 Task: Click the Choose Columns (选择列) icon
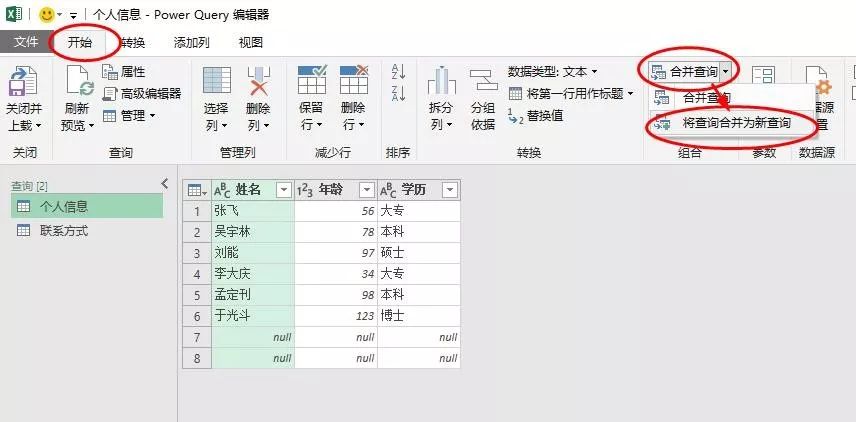[x=217, y=80]
